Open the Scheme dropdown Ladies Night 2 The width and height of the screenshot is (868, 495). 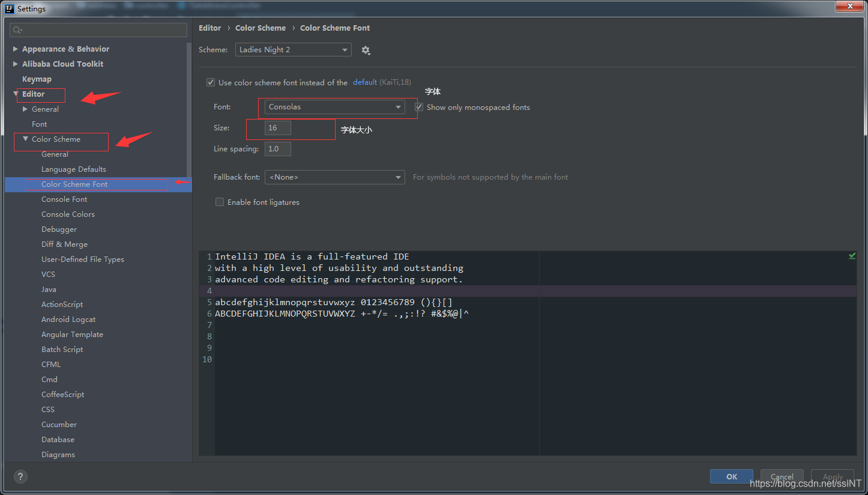coord(294,50)
